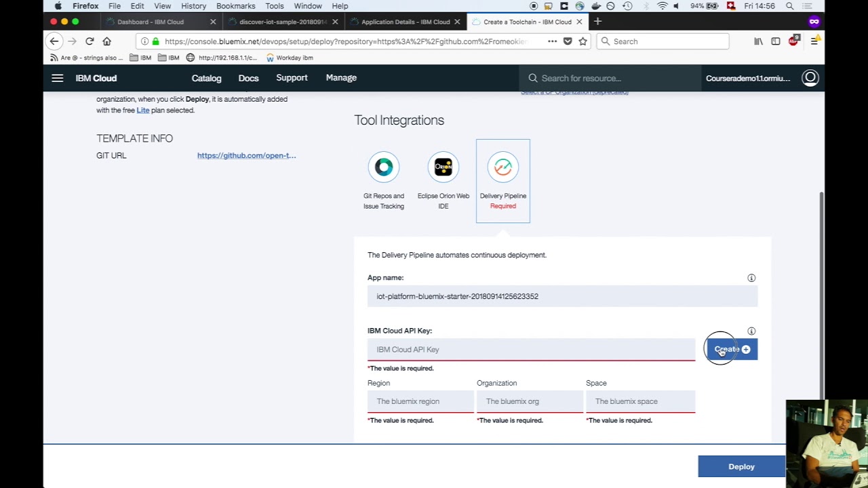Viewport: 868px width, 488px height.
Task: Click the IBM Cloud logo
Action: (x=96, y=78)
